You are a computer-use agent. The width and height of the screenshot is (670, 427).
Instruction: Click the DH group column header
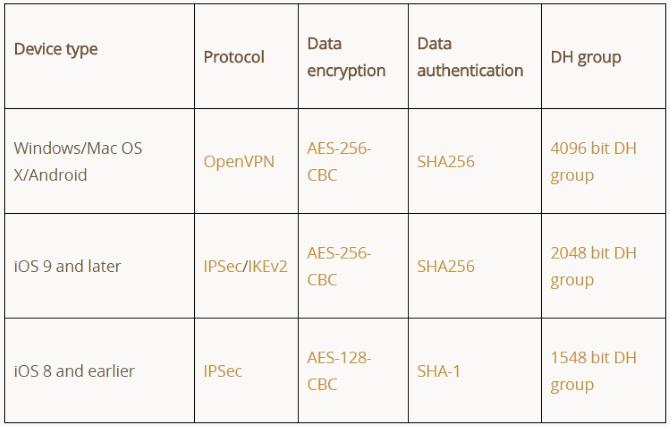[586, 57]
